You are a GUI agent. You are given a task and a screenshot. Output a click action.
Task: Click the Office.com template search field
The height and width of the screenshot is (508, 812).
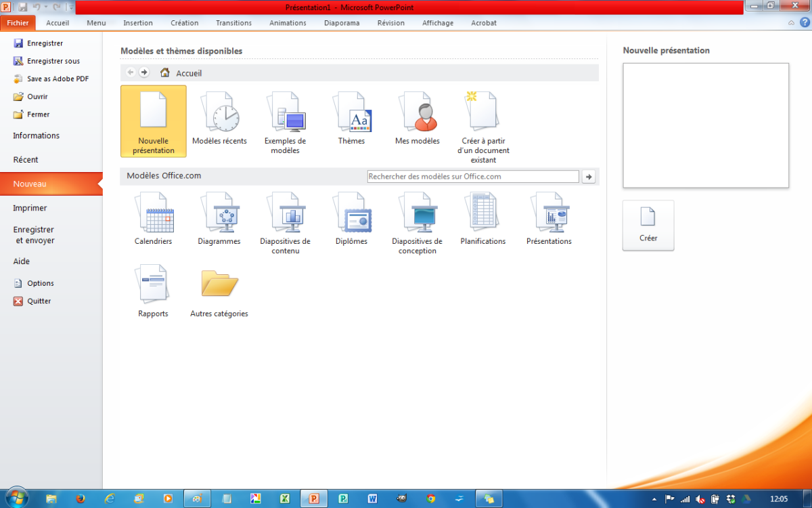pos(473,177)
